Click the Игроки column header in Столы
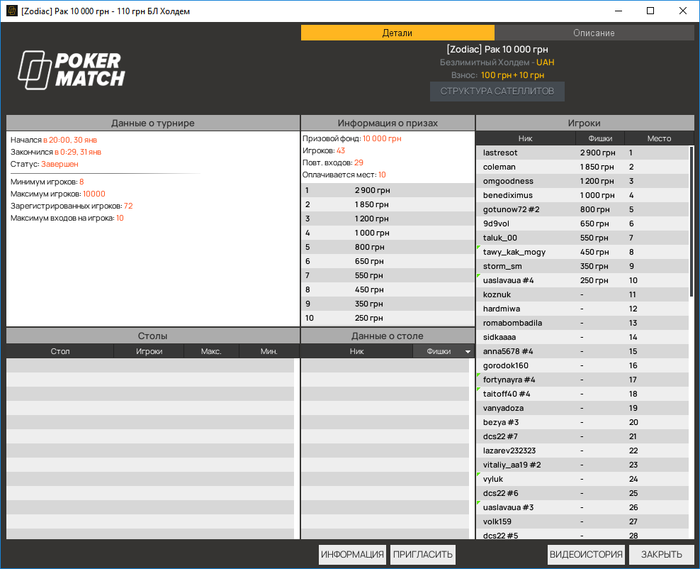This screenshot has height=569, width=700. (149, 351)
